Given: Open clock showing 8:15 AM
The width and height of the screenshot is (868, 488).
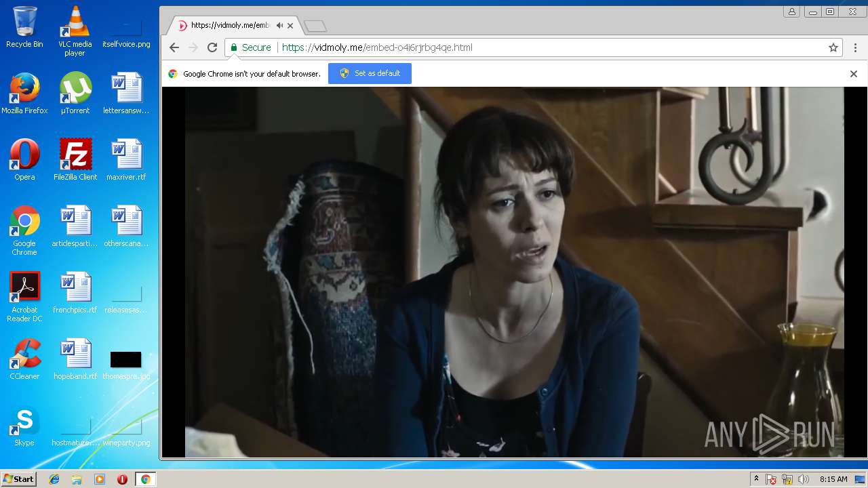Looking at the screenshot, I should click(x=833, y=479).
